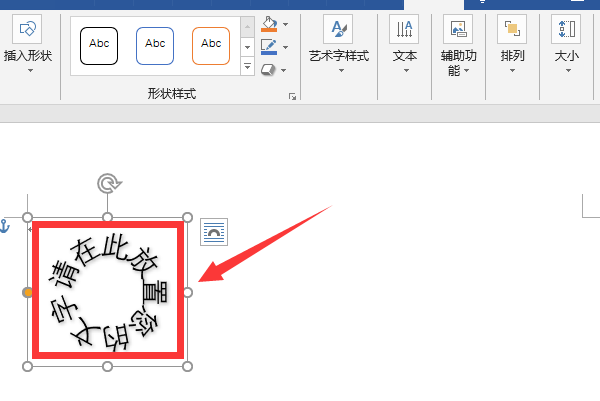Open the shape outline dropdown arrow
Screen dimensions: 600x401
coord(285,47)
